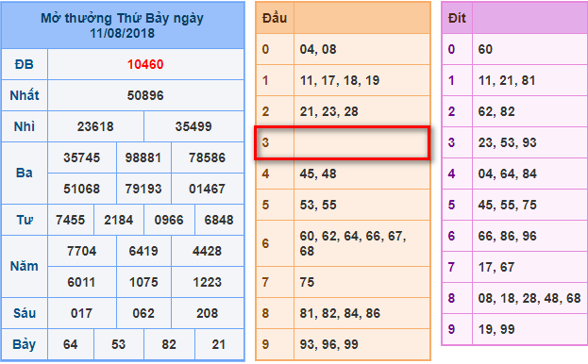Click seventh prize number 64

(x=70, y=344)
